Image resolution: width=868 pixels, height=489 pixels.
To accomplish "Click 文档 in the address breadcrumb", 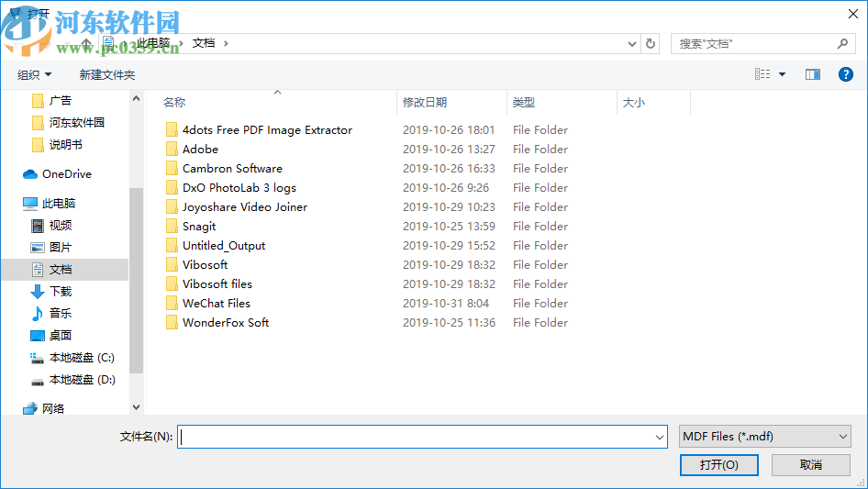I will tap(203, 43).
